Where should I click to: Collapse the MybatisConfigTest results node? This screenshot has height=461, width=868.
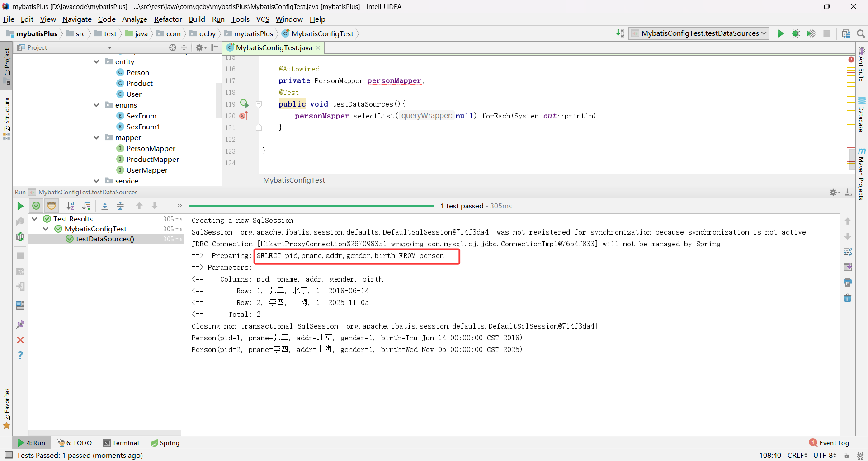[x=46, y=229]
